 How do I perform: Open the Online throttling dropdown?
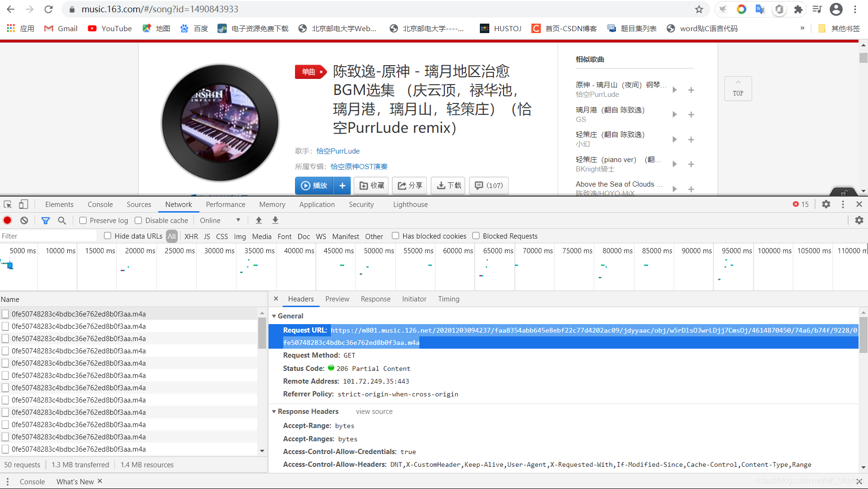(220, 220)
